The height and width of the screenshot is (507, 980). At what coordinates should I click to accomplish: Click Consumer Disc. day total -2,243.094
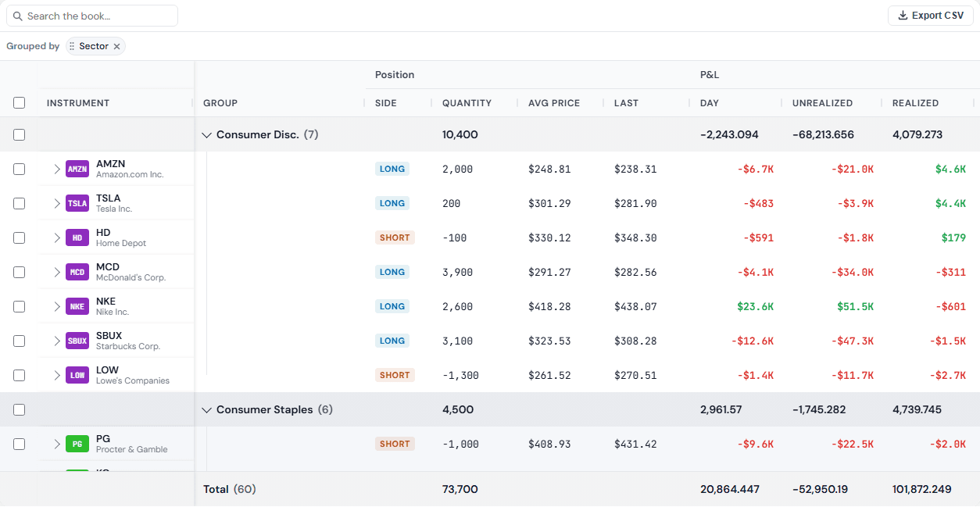tap(729, 134)
